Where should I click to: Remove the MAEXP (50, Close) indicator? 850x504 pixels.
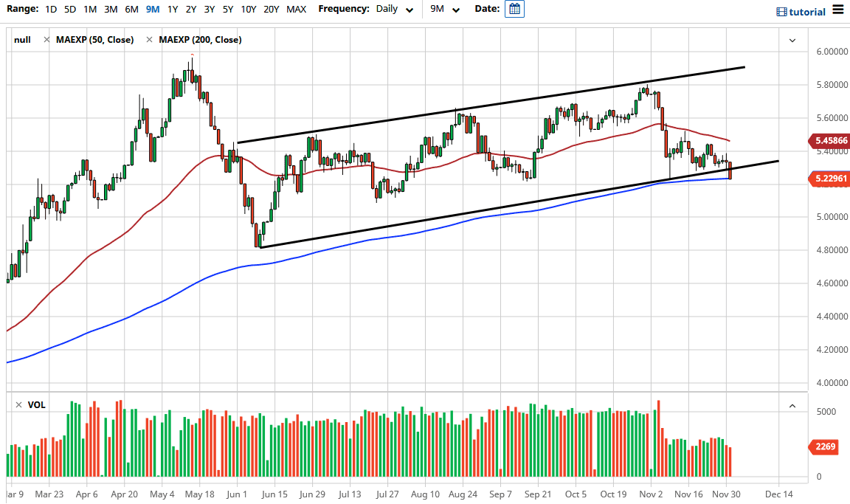(x=46, y=39)
